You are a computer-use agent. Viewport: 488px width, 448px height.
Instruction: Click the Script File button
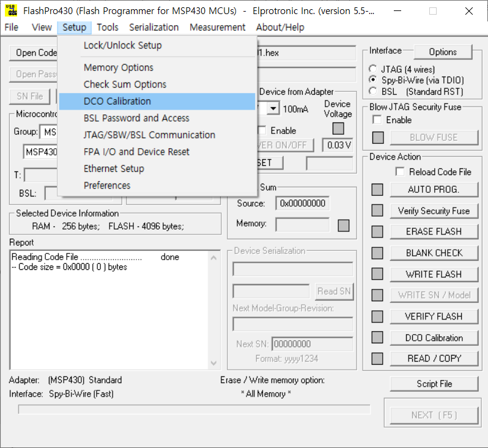click(434, 384)
